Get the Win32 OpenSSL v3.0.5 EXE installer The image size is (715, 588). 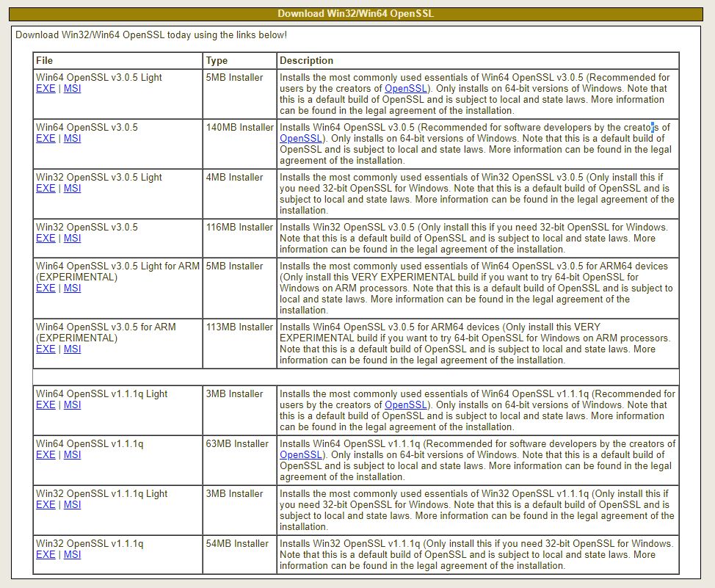pyautogui.click(x=46, y=239)
